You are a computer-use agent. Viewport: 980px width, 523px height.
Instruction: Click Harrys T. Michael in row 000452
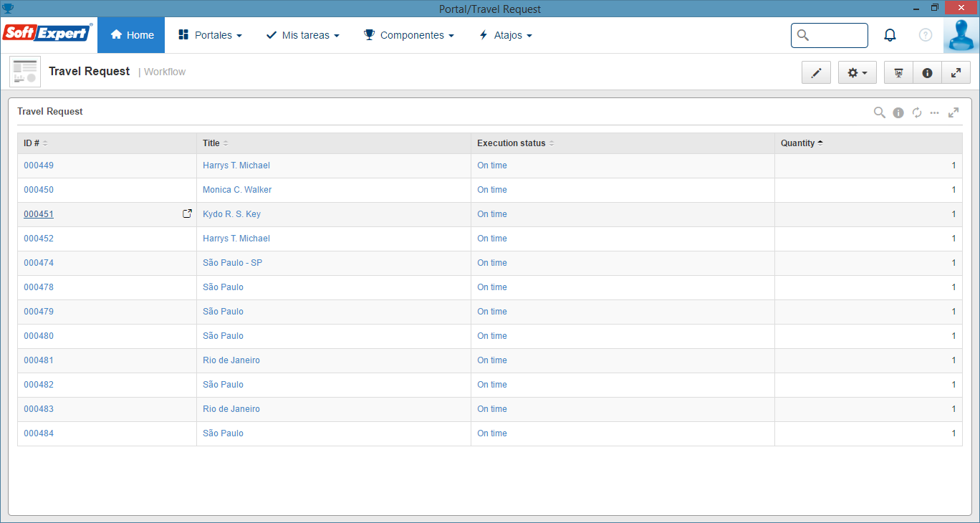[x=236, y=239]
